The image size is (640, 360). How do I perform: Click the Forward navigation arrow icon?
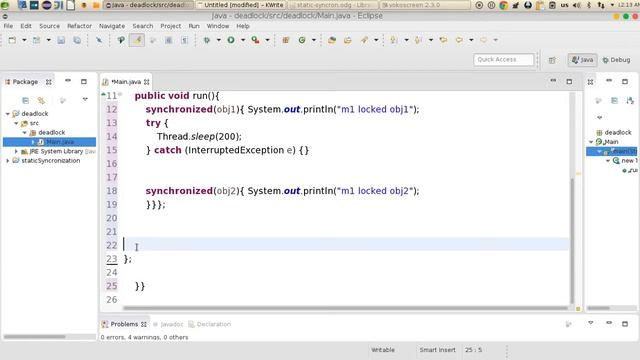(x=484, y=40)
